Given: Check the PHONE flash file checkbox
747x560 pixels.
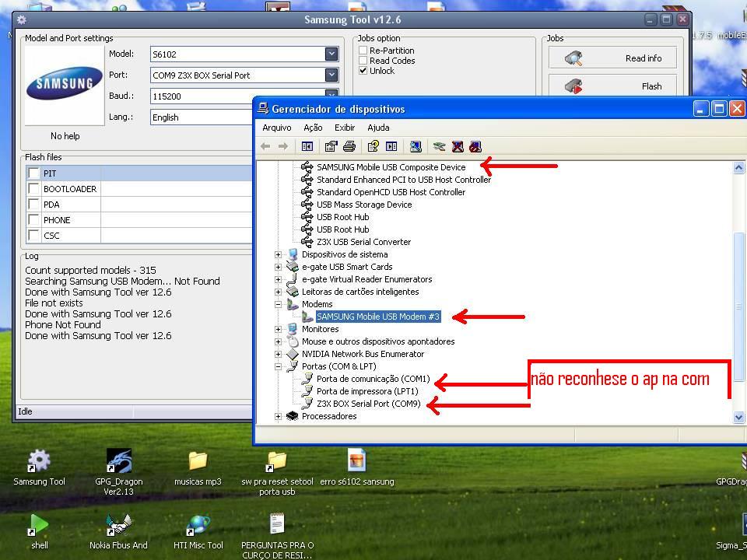Looking at the screenshot, I should pos(33,219).
